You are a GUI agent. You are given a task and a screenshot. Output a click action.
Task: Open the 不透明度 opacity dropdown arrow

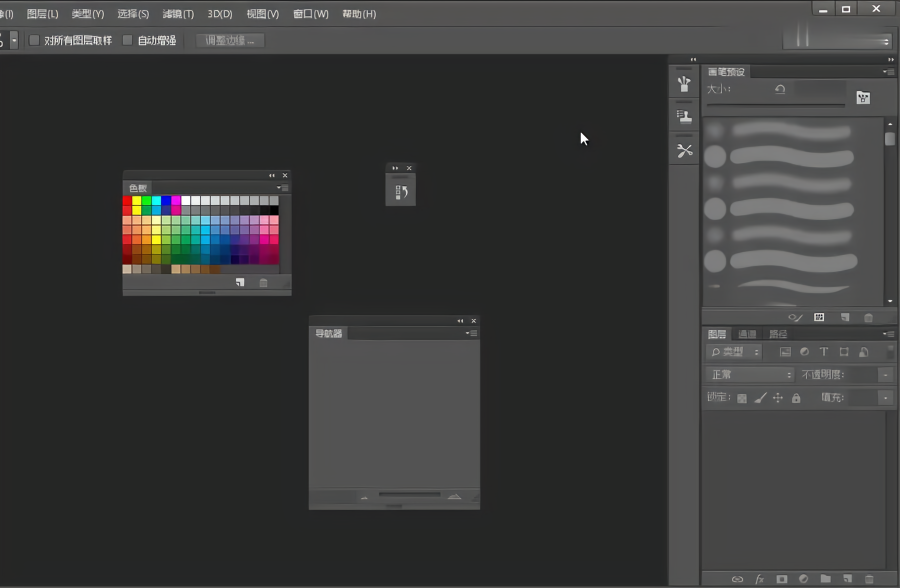pyautogui.click(x=885, y=375)
